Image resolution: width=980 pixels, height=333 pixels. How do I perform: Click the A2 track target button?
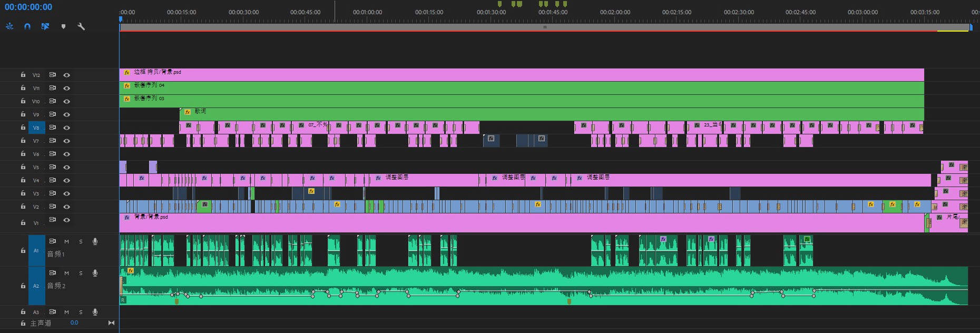(x=36, y=286)
